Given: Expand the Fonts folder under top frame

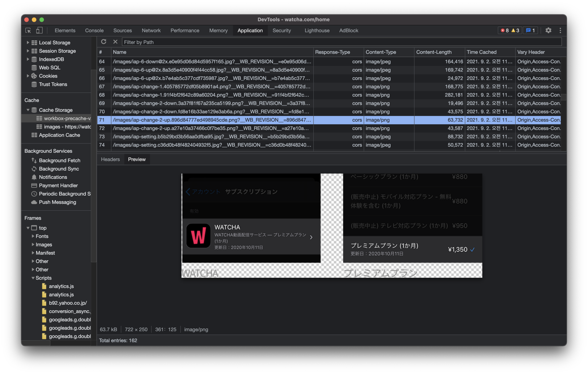Looking at the screenshot, I should (33, 236).
